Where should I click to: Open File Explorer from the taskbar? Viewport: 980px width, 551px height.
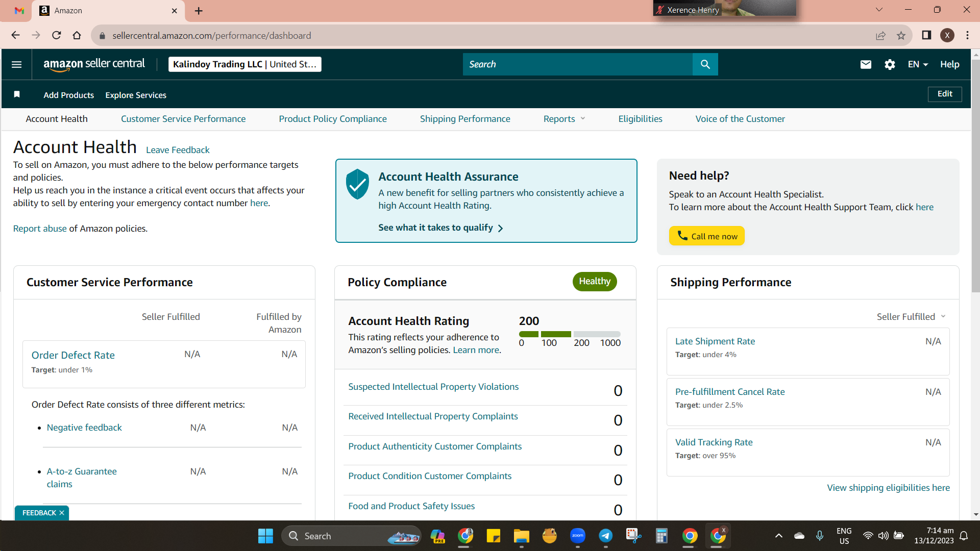[x=521, y=536]
